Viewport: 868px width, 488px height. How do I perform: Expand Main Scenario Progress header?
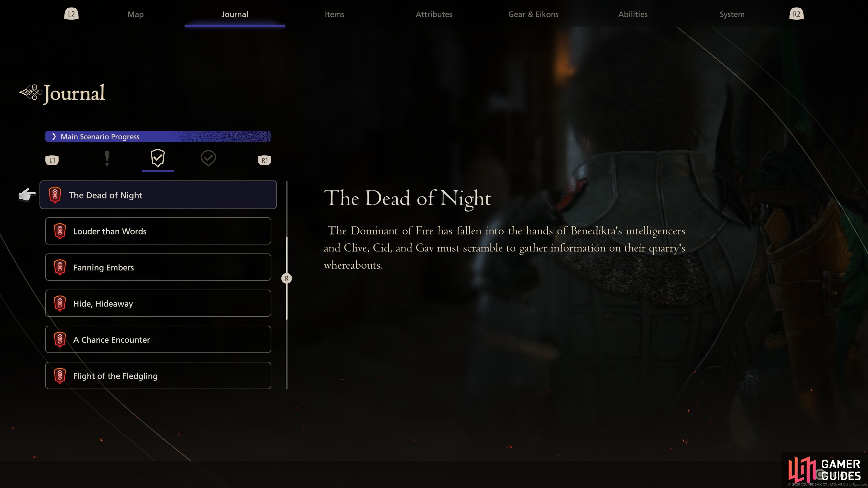tap(158, 136)
